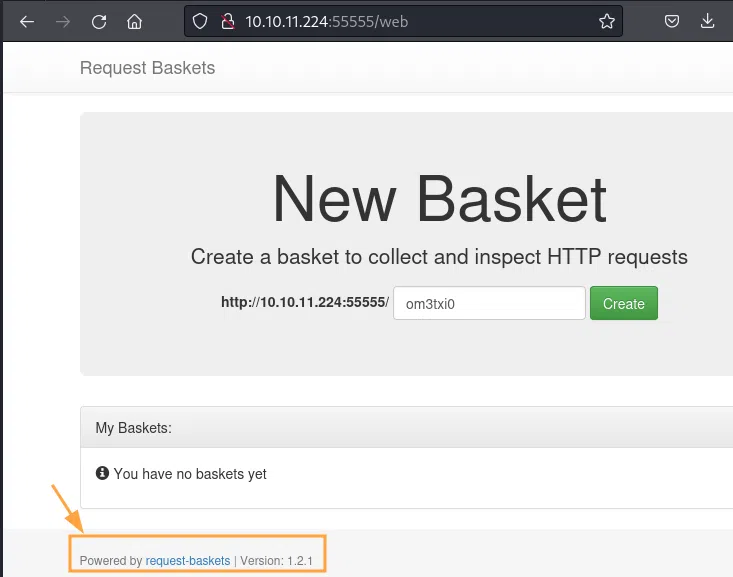Click the bold base URL label before the input
The width and height of the screenshot is (733, 577).
304,303
